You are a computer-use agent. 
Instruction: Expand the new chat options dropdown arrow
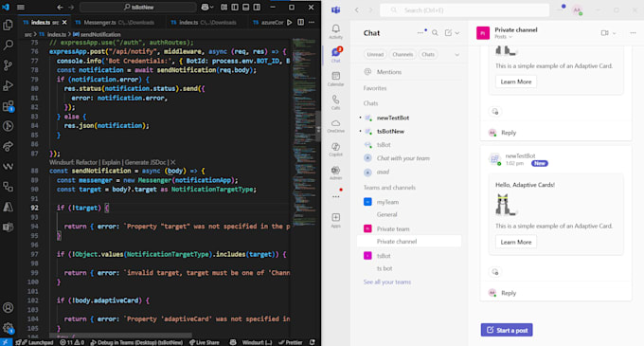tap(457, 33)
